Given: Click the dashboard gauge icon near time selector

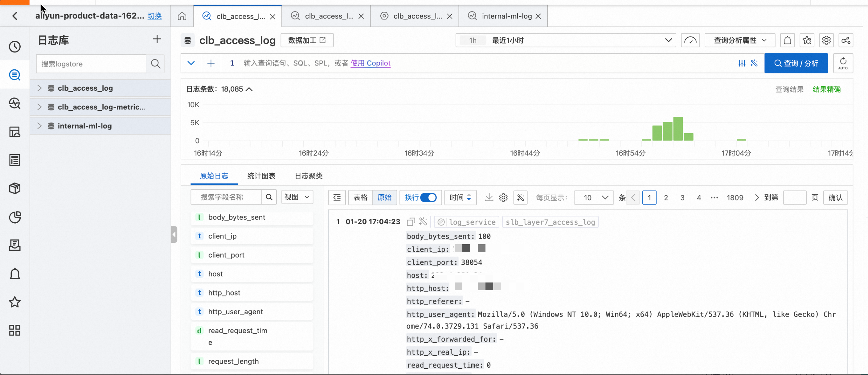Looking at the screenshot, I should [x=690, y=40].
